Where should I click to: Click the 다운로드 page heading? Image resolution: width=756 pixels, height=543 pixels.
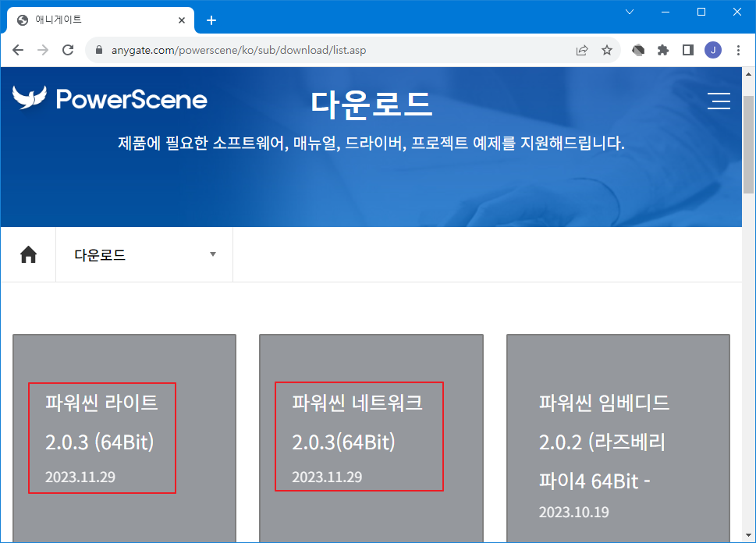point(371,105)
